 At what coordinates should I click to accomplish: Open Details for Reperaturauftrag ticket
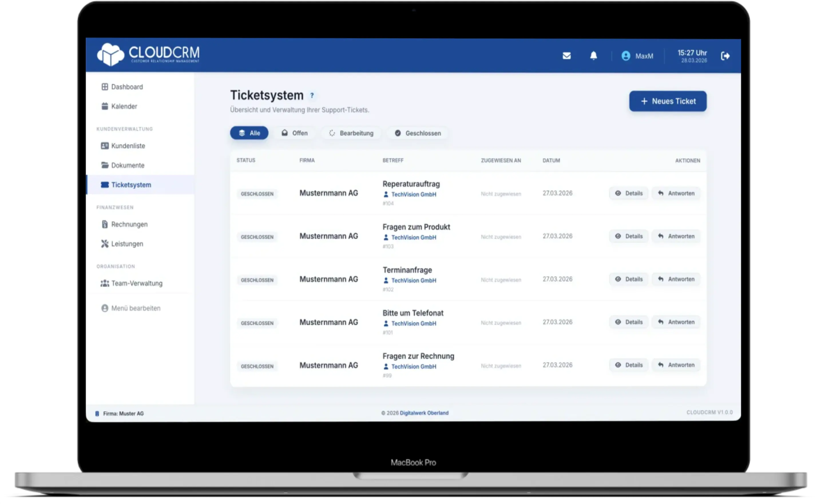629,193
